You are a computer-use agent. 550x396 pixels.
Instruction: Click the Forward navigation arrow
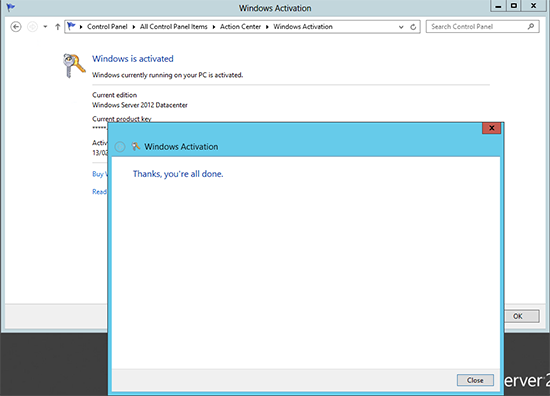click(x=32, y=27)
